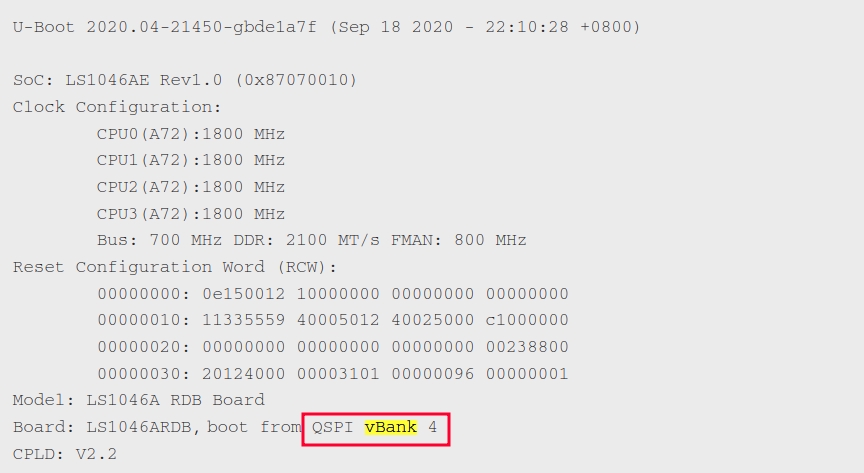Click the RCW row starting 00000000:
864x473 pixels.
332,294
